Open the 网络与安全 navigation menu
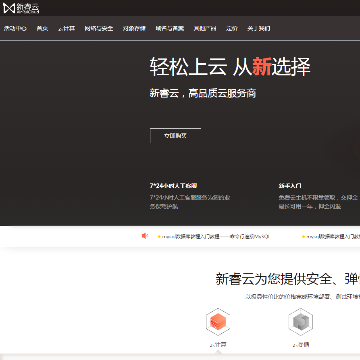Screen dimensions: 360x360 pos(99,29)
